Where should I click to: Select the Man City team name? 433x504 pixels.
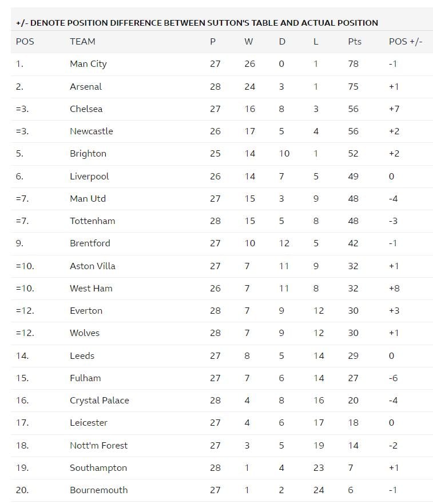(x=88, y=64)
